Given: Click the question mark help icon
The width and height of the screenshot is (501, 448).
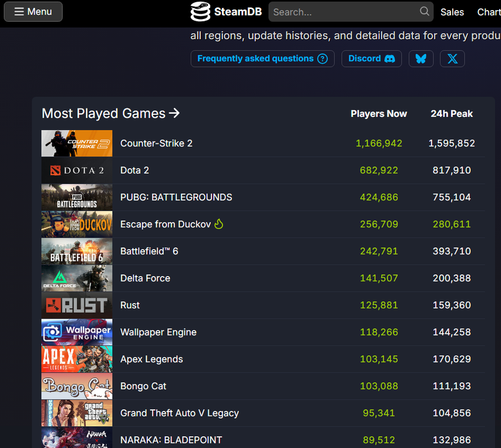Looking at the screenshot, I should [322, 59].
